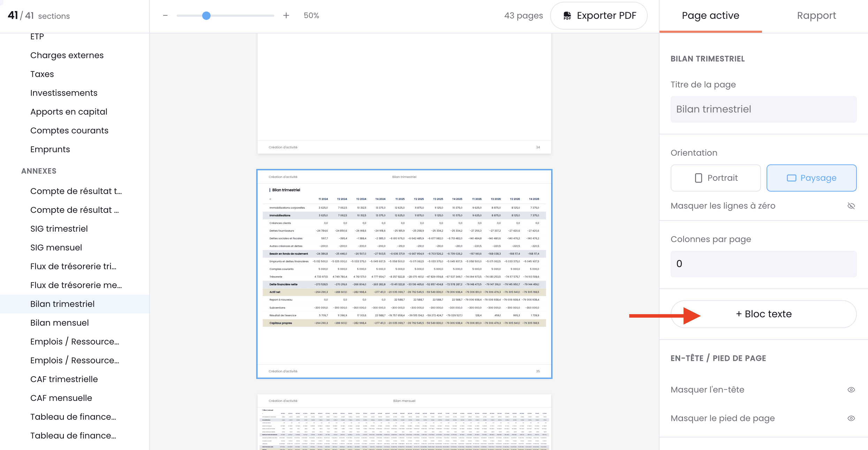Click the Masquer l'en-tête label
868x450 pixels.
click(x=707, y=390)
